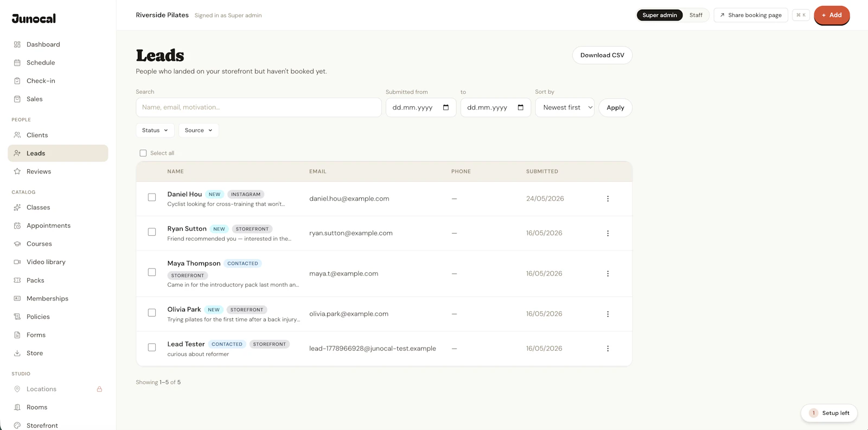Click the NAME column header
Image resolution: width=868 pixels, height=430 pixels.
(x=175, y=171)
